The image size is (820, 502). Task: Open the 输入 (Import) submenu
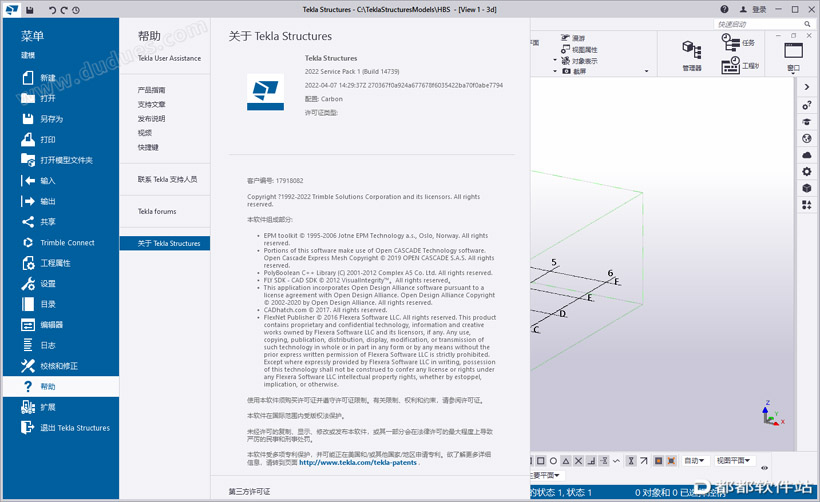tap(61, 181)
